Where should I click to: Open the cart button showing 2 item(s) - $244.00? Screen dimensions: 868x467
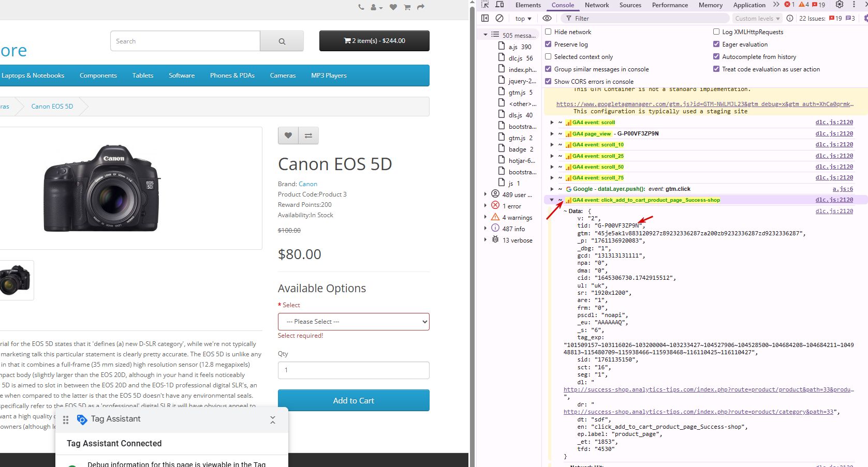(x=374, y=41)
